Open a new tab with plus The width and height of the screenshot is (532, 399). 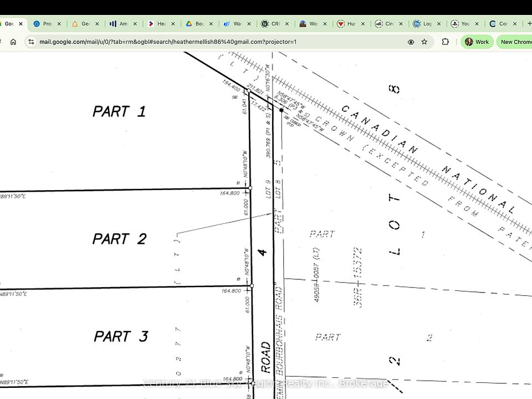529,23
